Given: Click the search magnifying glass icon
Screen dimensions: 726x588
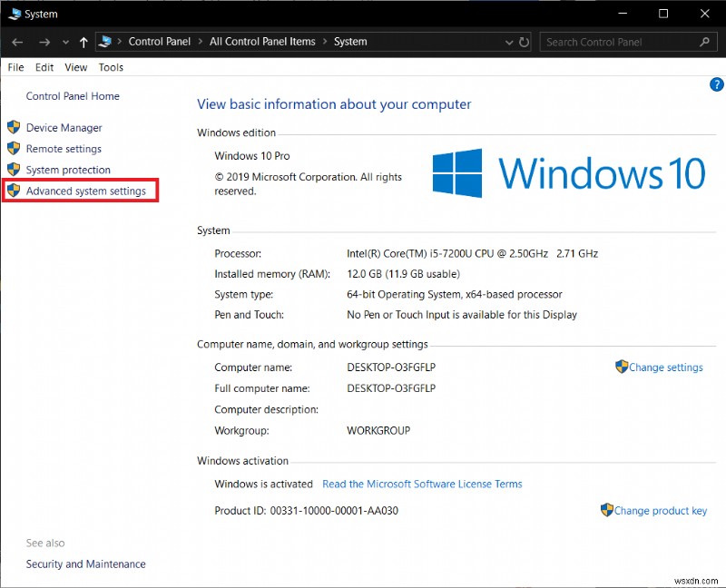Looking at the screenshot, I should tap(705, 42).
